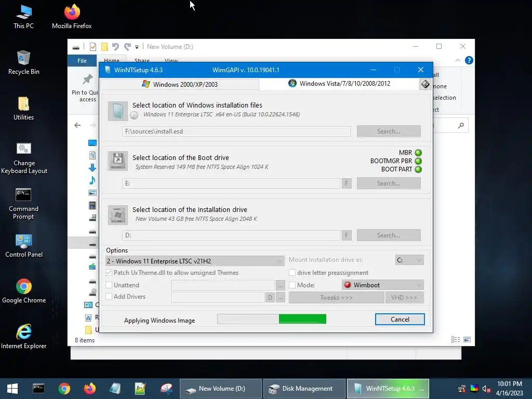Open Internet Explorer desktop shortcut

(x=24, y=337)
